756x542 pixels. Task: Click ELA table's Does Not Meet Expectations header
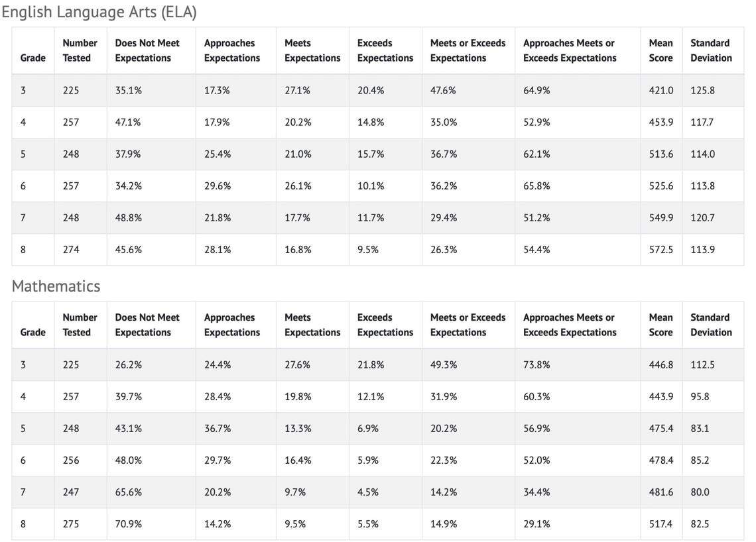click(147, 50)
